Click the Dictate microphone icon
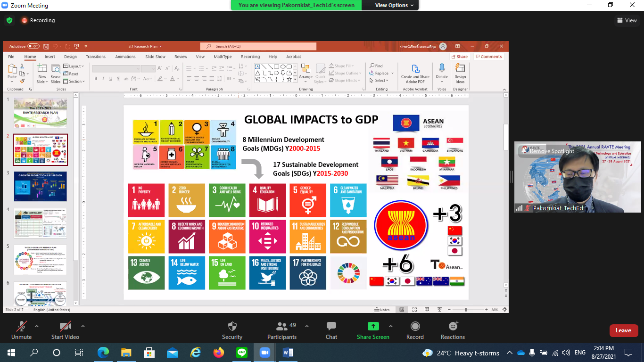Screen dimensions: 644x362 [x=442, y=69]
